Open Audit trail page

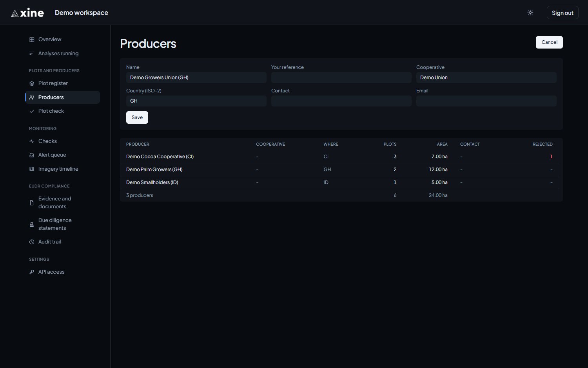pos(63,242)
